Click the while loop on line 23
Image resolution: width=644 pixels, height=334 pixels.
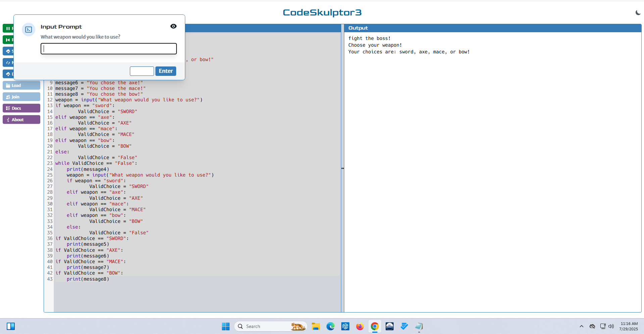pos(96,163)
